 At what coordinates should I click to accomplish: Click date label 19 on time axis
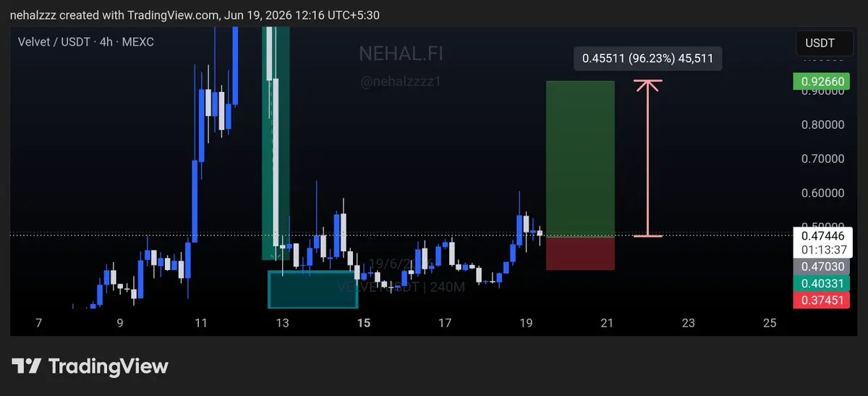click(526, 323)
